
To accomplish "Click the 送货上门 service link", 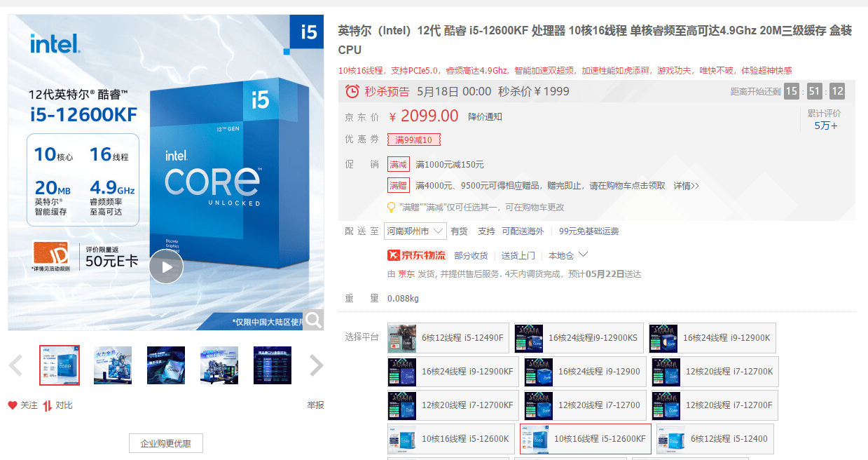I will 518,256.
